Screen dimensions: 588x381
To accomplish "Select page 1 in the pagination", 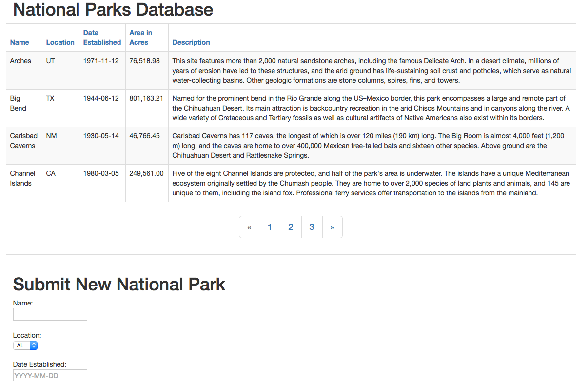I will point(270,227).
